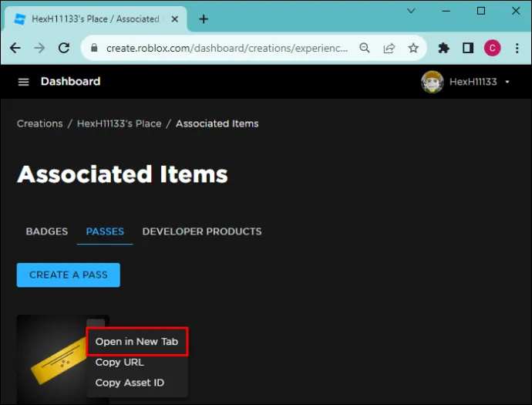Click the HexH11133 user avatar

(x=433, y=82)
